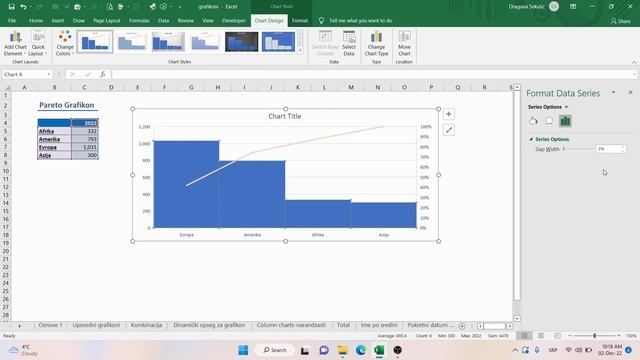Select the blue background chart style thumbnail
This screenshot has height=360, width=640.
coord(278,42)
